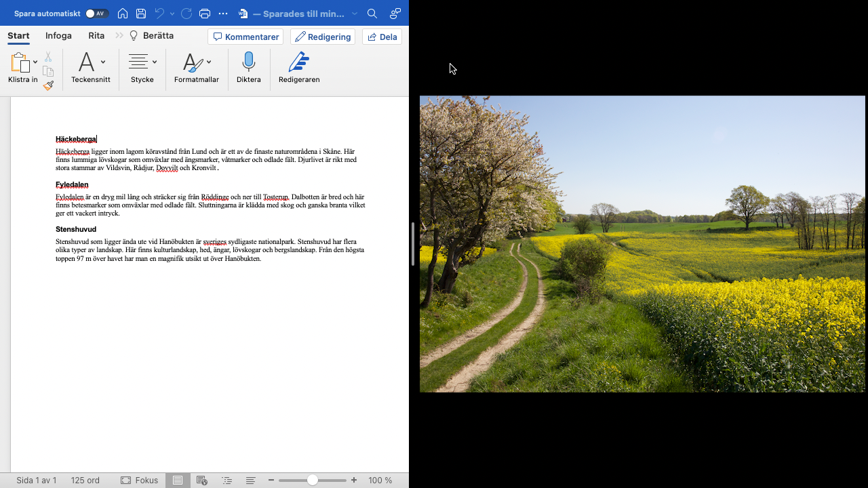Switch to the Rita tab

[96, 36]
